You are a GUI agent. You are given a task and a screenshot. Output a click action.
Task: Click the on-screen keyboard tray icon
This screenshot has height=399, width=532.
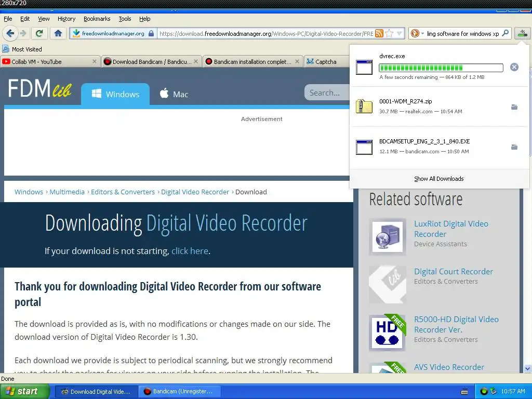[x=464, y=392]
